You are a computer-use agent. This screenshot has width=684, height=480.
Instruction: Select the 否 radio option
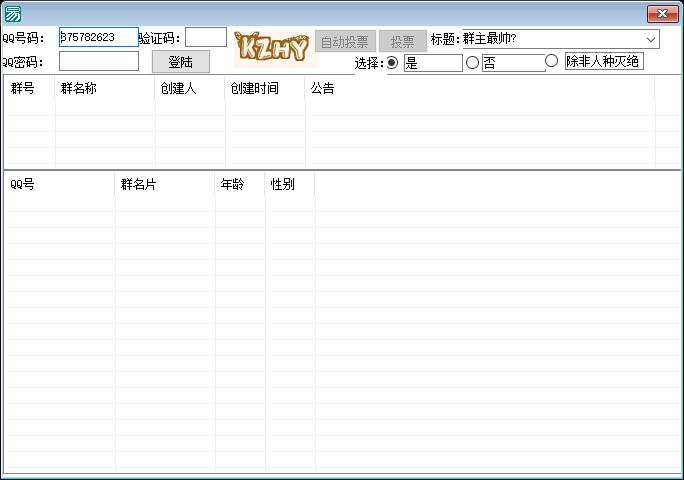click(x=472, y=63)
